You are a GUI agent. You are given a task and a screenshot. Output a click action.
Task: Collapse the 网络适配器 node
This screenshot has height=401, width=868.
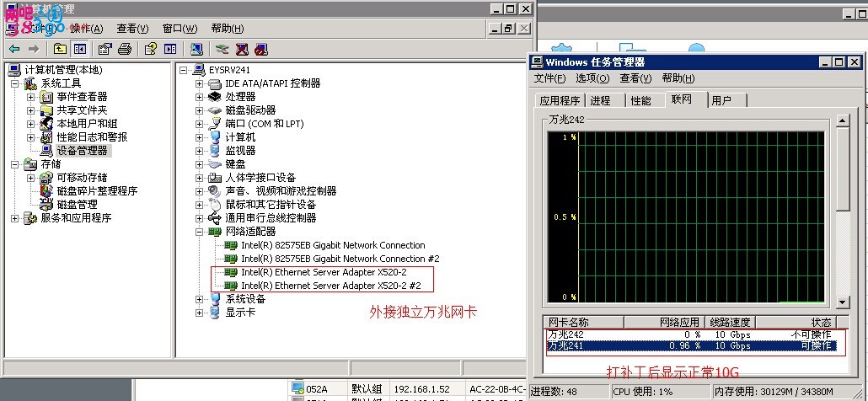pyautogui.click(x=199, y=232)
